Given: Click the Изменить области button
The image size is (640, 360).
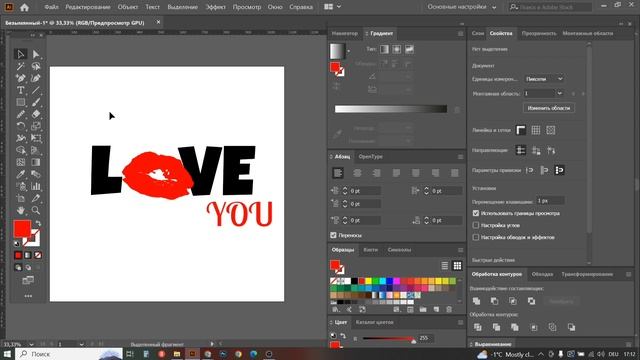Looking at the screenshot, I should click(x=549, y=108).
